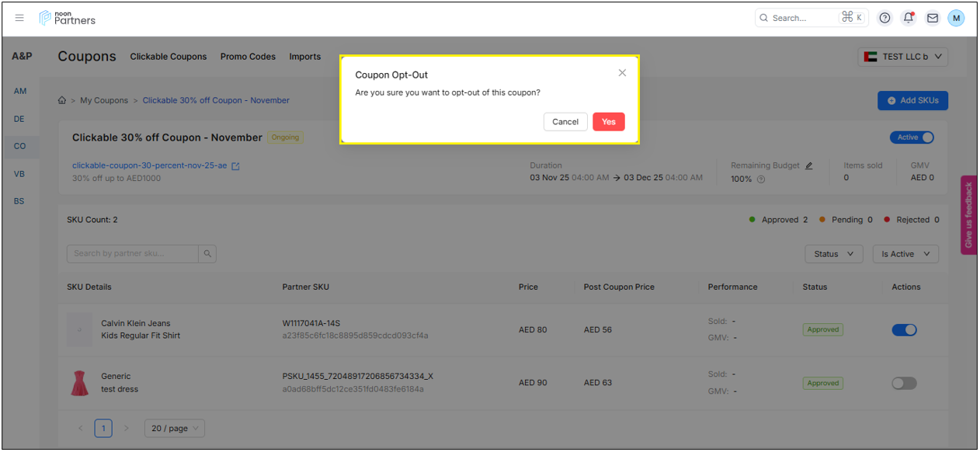Click the Search by partner sku field
Screen dimensions: 980x452
pyautogui.click(x=132, y=253)
